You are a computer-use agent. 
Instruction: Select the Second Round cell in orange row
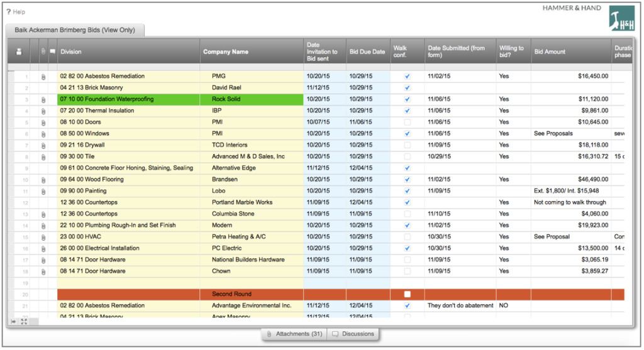coord(252,294)
